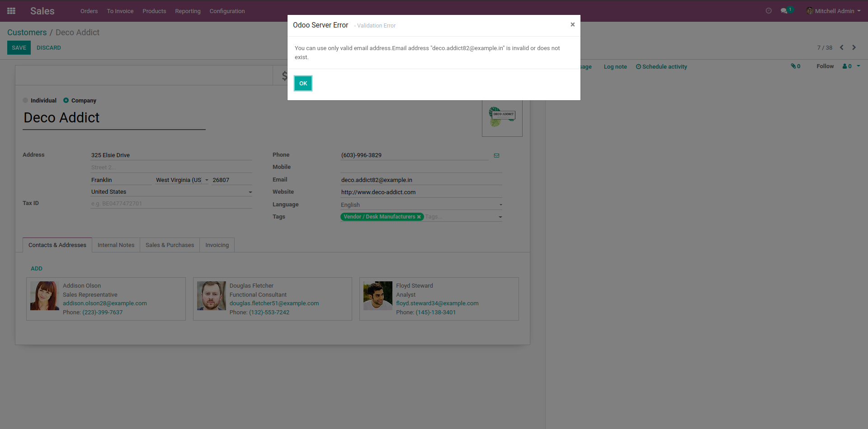Click ADD to add a contact
Viewport: 868px width, 429px height.
tap(37, 268)
